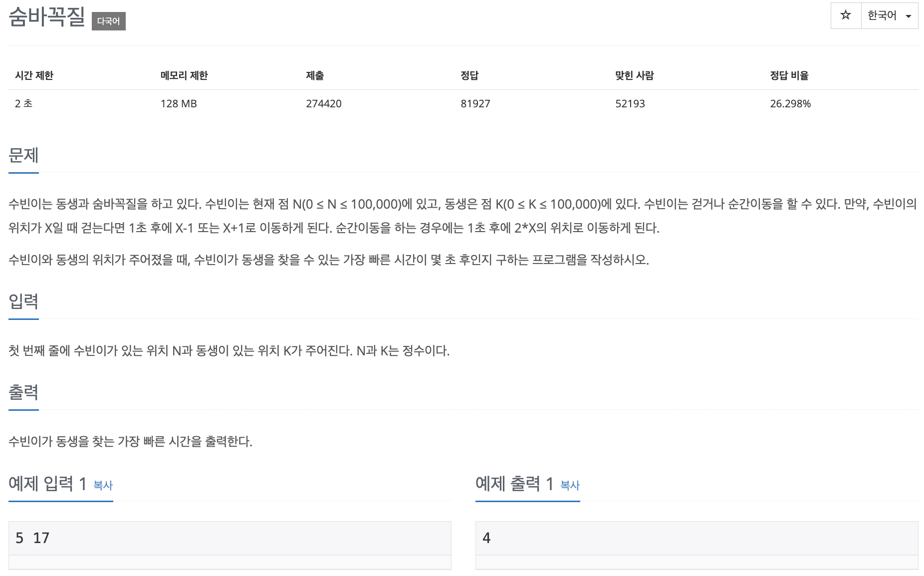Viewport: 924px width, 576px height.
Task: Click the 시간 제한 column header
Action: pyautogui.click(x=34, y=75)
